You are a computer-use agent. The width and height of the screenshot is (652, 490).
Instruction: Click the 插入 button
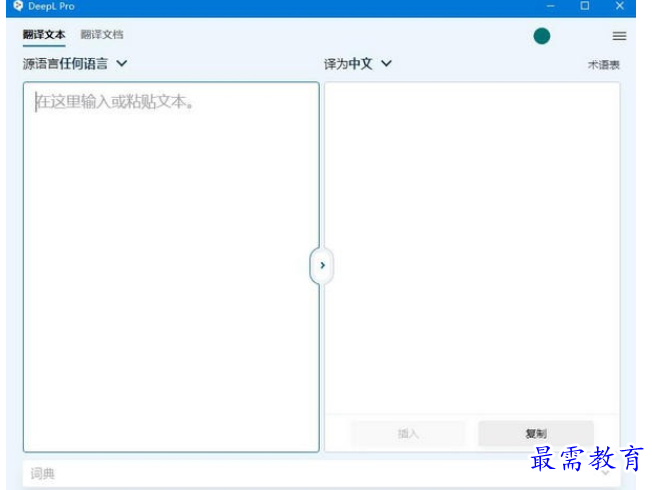click(x=408, y=433)
